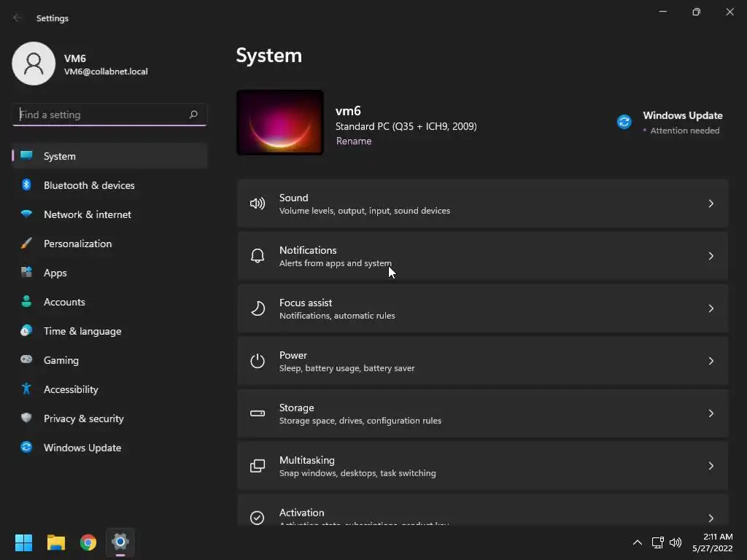
Task: Open the Windows Start menu
Action: [23, 542]
